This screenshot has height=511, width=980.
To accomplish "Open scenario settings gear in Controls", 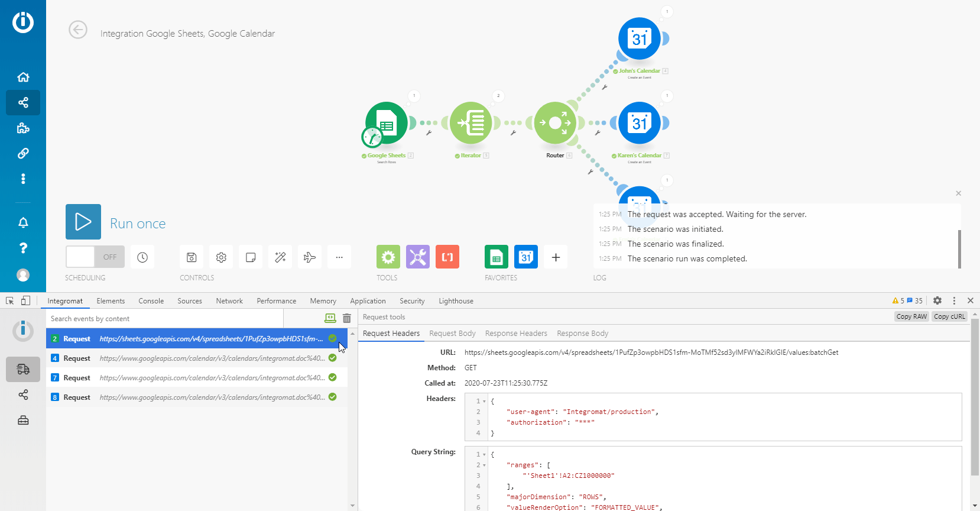I will point(221,257).
